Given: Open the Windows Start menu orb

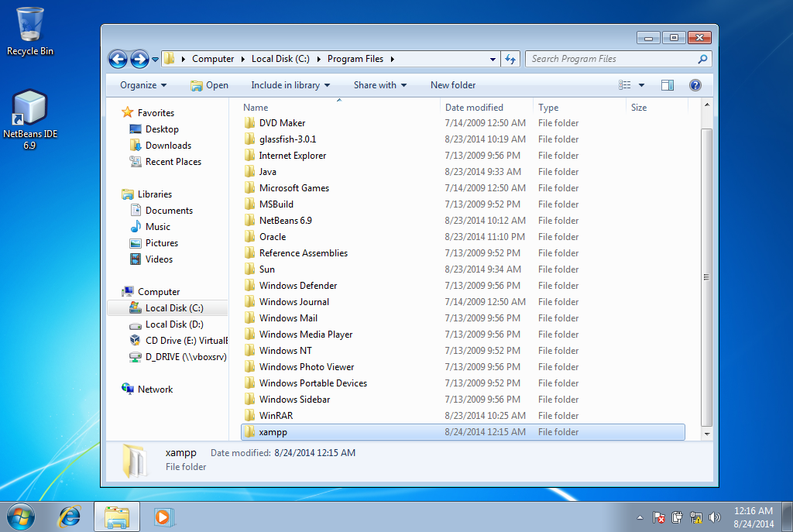Looking at the screenshot, I should 21,517.
